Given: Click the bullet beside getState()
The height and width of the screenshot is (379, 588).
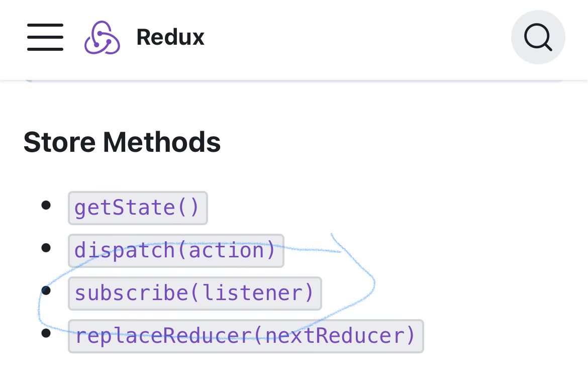Looking at the screenshot, I should coord(46,205).
